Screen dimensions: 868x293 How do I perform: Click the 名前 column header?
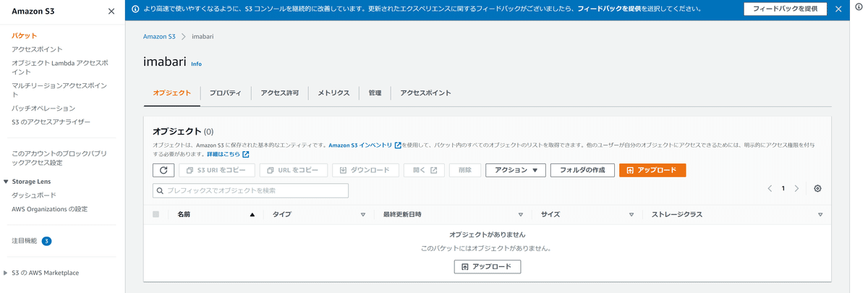point(184,215)
